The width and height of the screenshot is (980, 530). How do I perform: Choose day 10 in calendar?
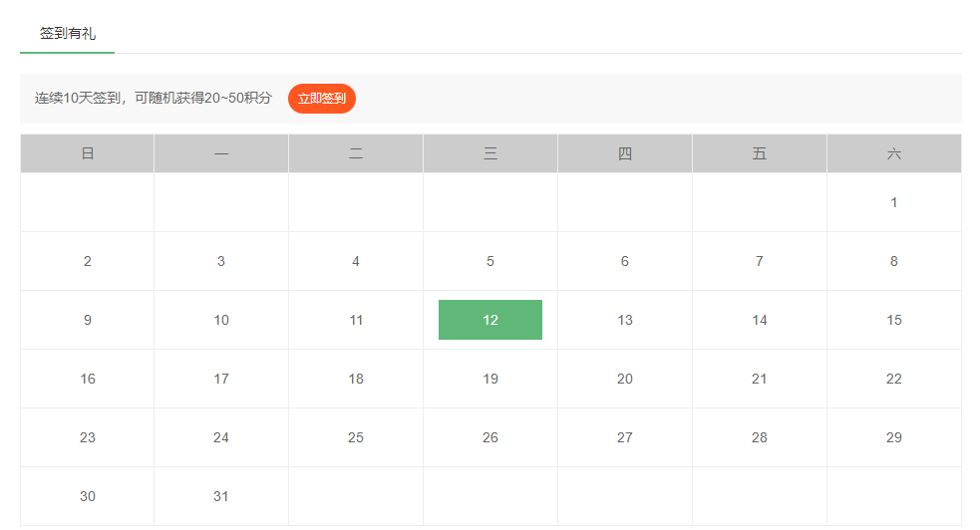[x=221, y=320]
